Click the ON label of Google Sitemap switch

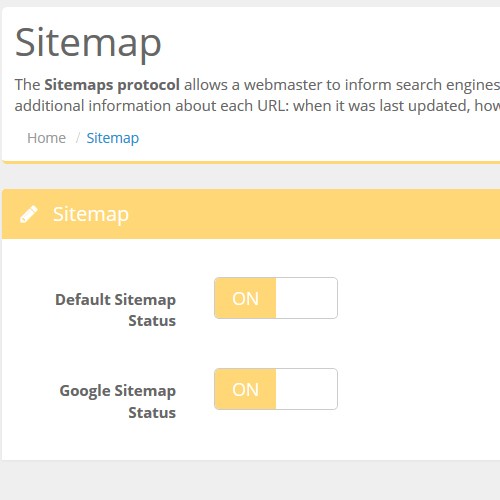pyautogui.click(x=245, y=389)
